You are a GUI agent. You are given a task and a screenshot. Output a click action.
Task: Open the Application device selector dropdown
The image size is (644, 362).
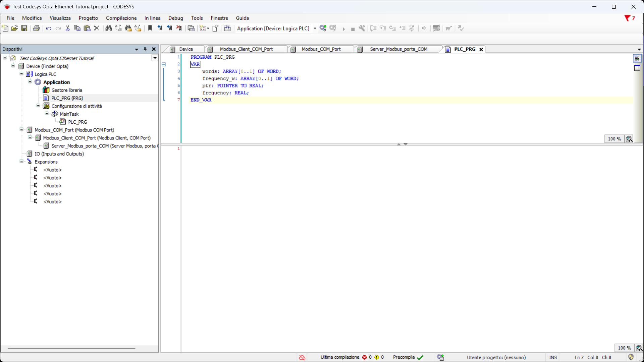click(x=315, y=28)
